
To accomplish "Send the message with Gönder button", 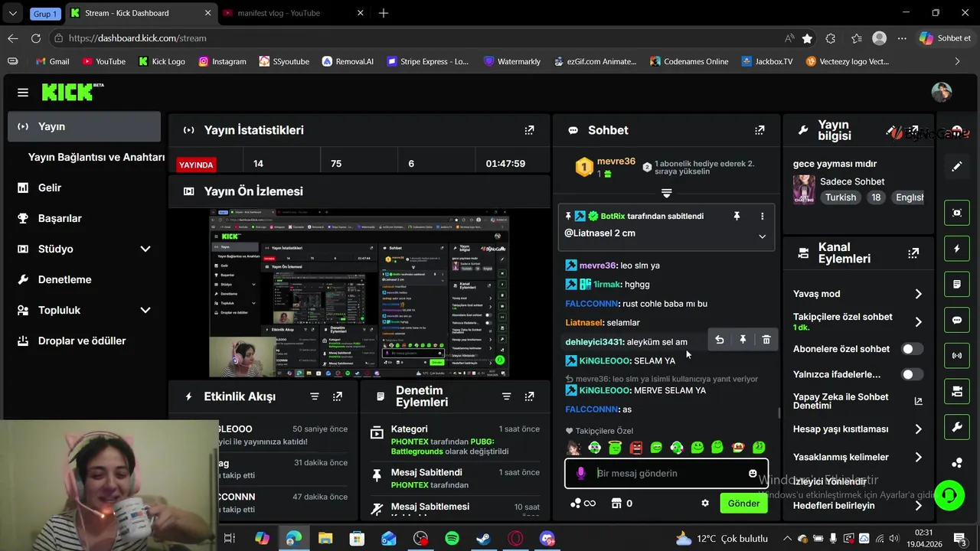I will (x=743, y=503).
